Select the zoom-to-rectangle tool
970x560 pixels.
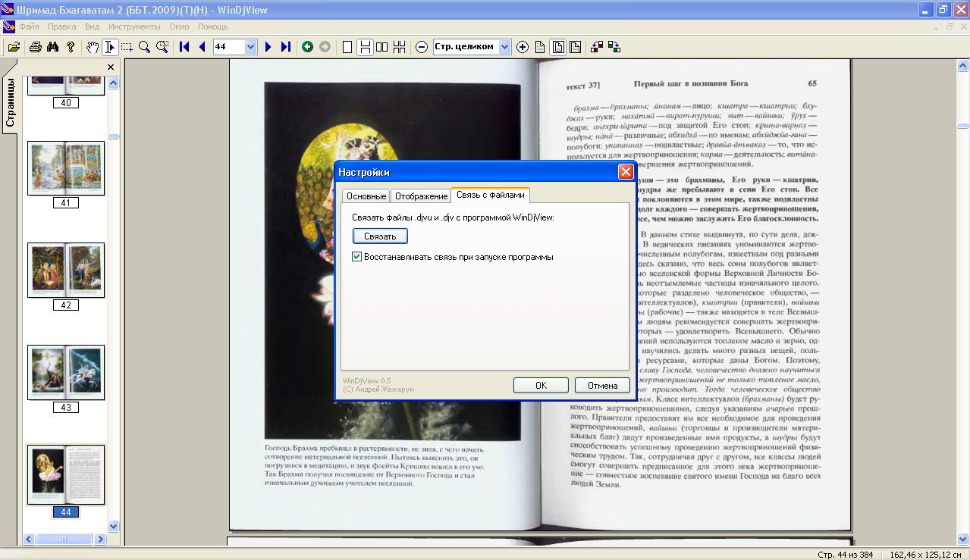coord(162,47)
